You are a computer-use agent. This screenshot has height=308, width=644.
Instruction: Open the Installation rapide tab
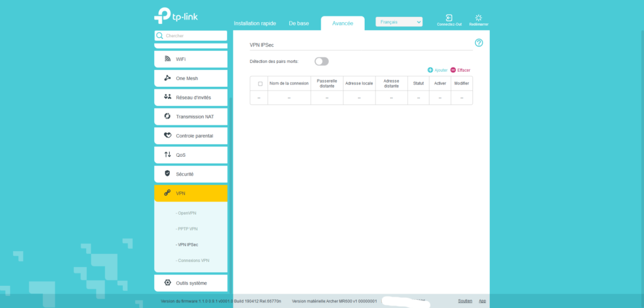(255, 23)
